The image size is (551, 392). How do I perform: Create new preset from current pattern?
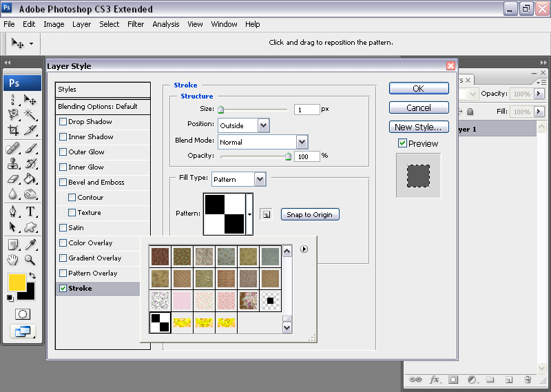(x=267, y=214)
